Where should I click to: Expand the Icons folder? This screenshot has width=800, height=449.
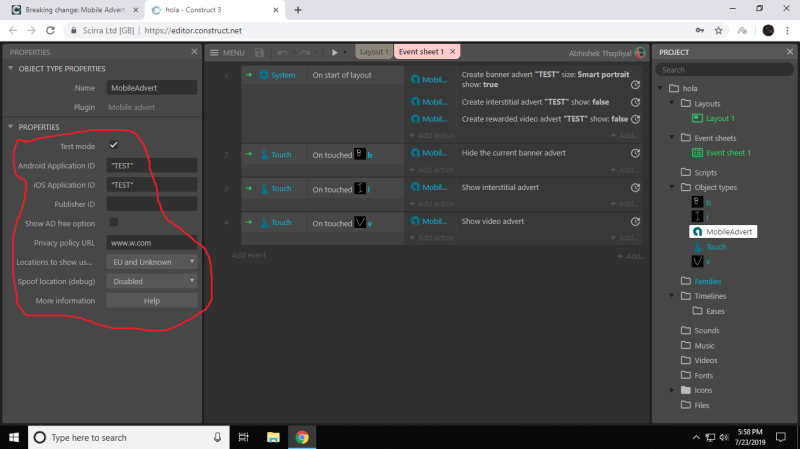(672, 390)
